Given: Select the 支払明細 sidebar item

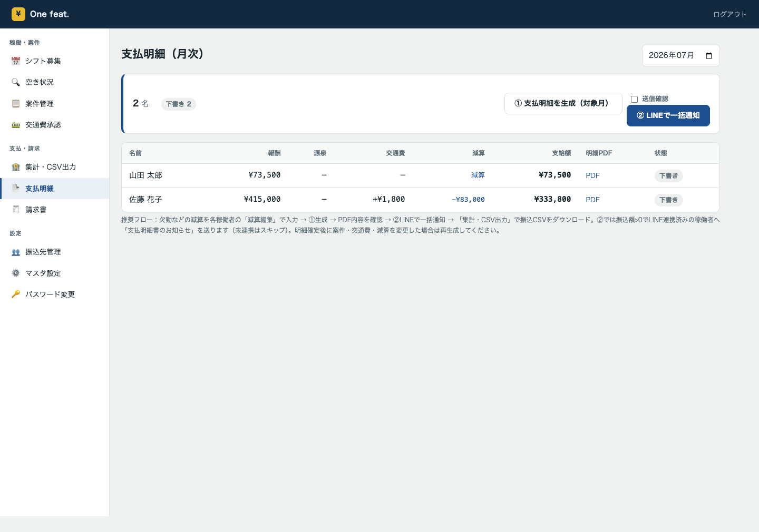Looking at the screenshot, I should click(x=55, y=189).
